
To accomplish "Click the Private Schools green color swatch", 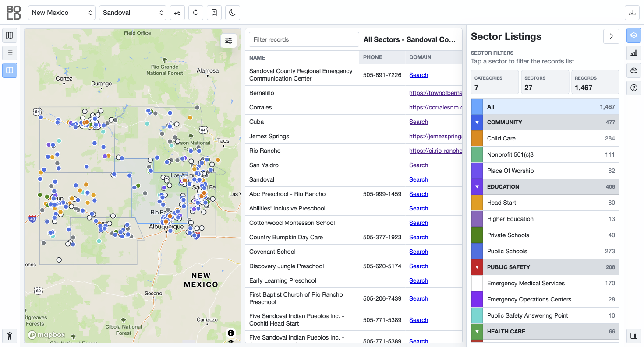I will click(x=477, y=235).
